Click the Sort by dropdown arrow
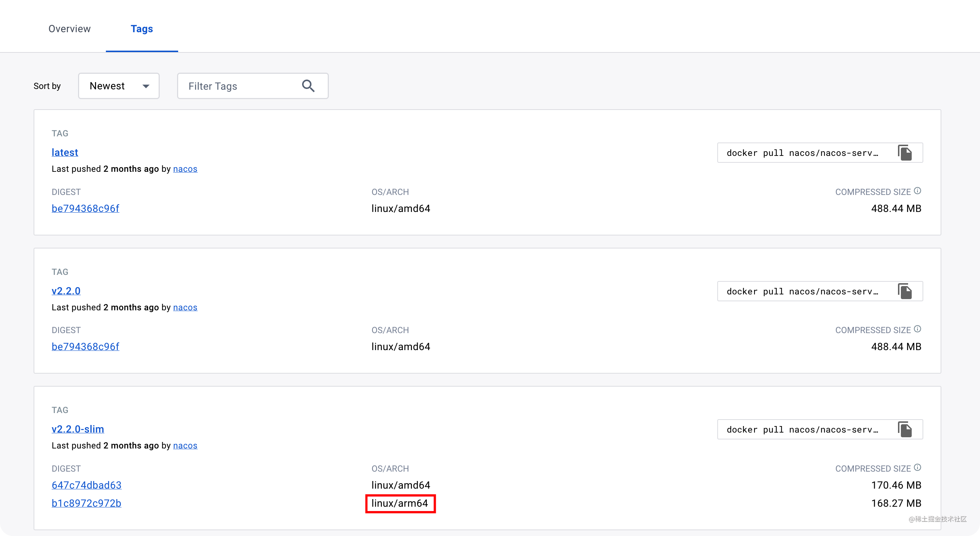Screen dimensions: 980x536 pyautogui.click(x=146, y=86)
